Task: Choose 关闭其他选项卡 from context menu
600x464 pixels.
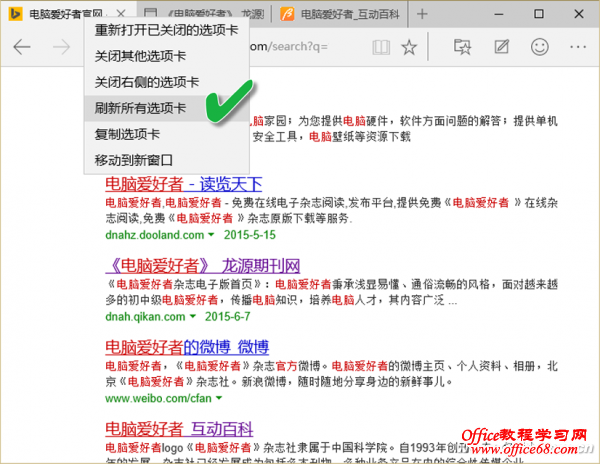Action: [167, 56]
